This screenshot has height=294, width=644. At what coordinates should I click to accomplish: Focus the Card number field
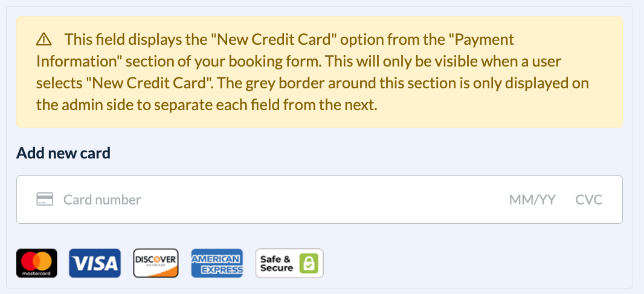click(242, 200)
